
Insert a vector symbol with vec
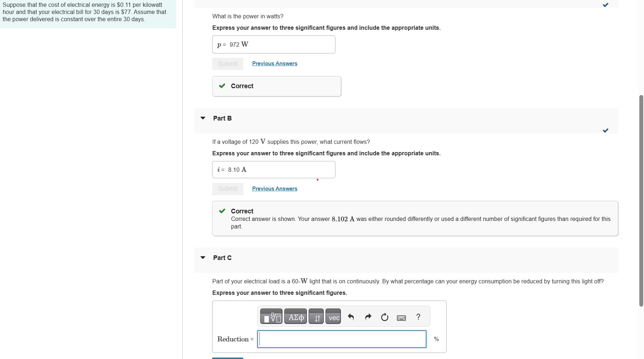[x=333, y=316]
